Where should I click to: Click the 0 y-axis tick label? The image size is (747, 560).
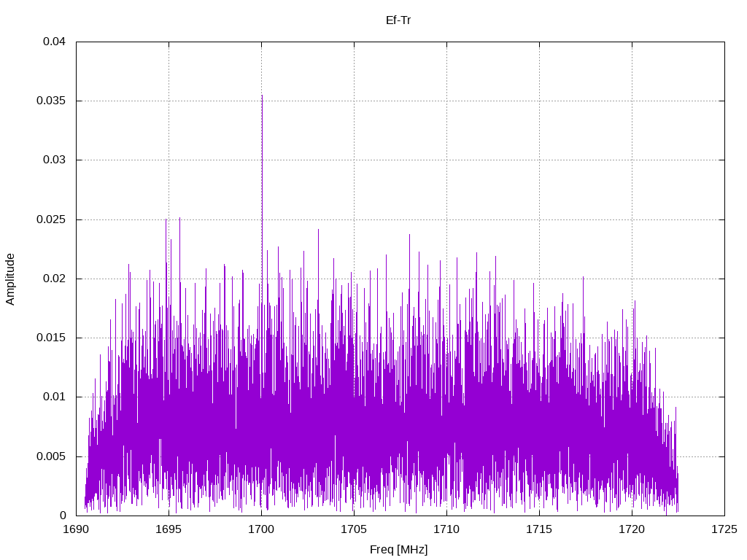coord(63,516)
